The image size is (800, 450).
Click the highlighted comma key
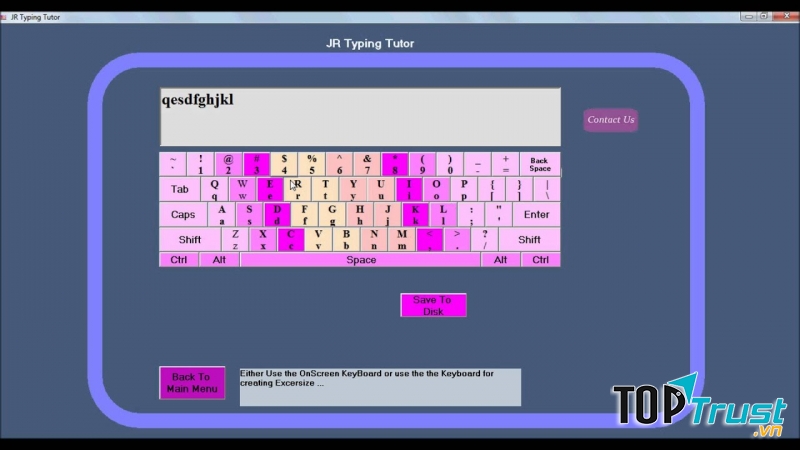coord(430,240)
